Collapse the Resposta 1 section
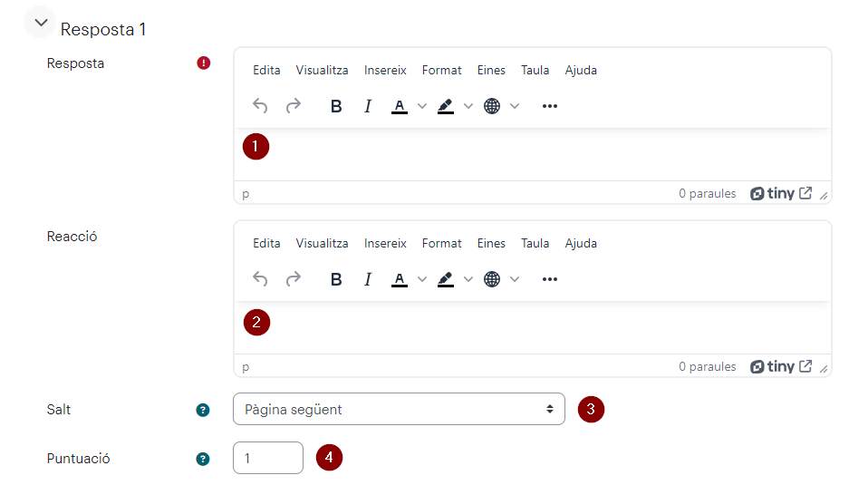868x485 pixels. pos(41,23)
